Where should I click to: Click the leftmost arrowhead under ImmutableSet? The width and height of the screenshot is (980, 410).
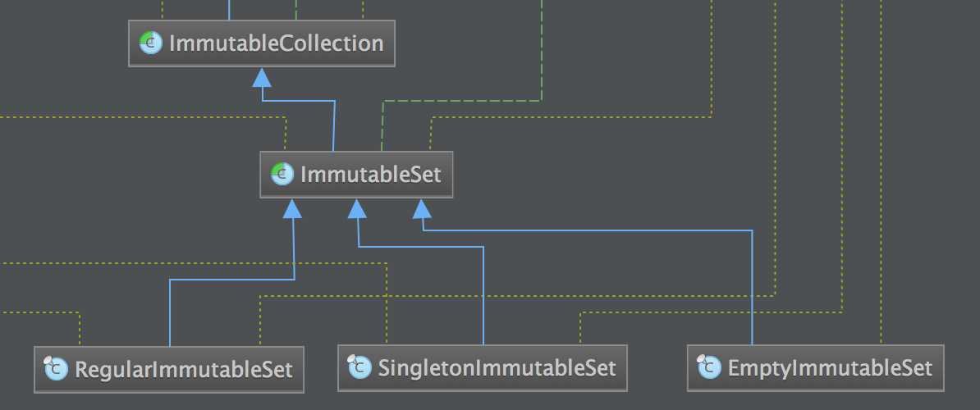pos(292,208)
